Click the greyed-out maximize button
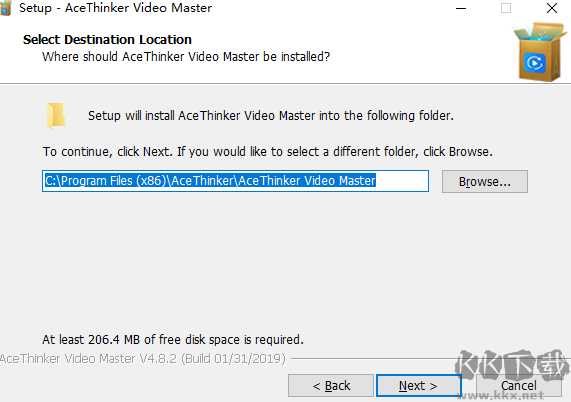Viewport: 571px width, 402px height. [x=506, y=8]
